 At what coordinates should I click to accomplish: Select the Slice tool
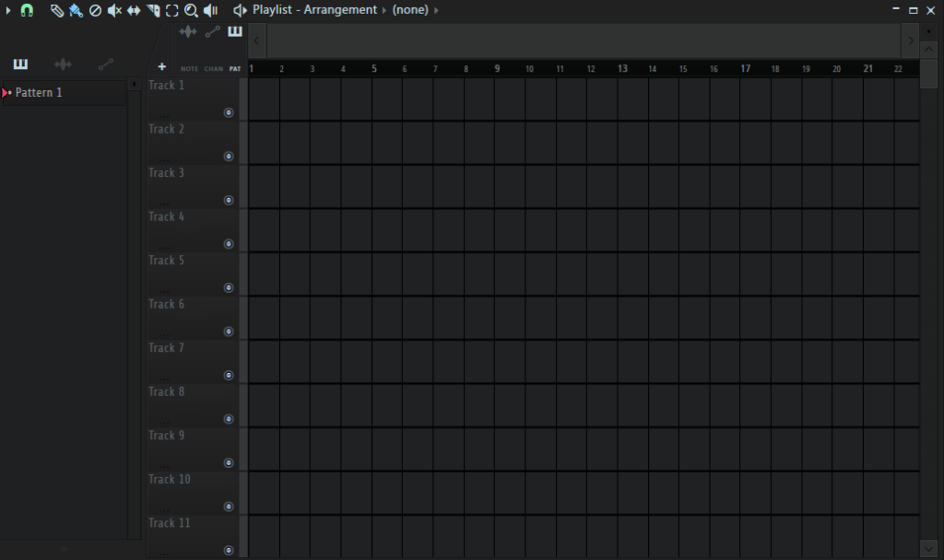click(x=153, y=10)
